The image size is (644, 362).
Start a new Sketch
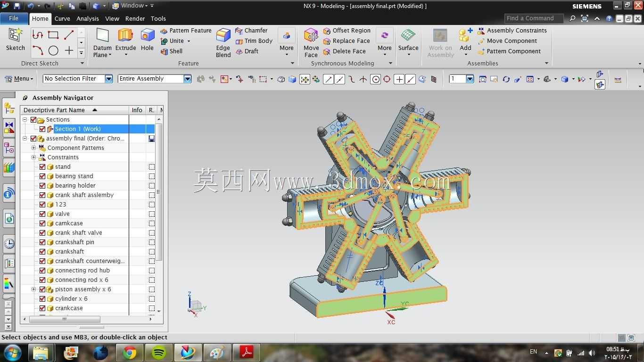click(x=16, y=40)
